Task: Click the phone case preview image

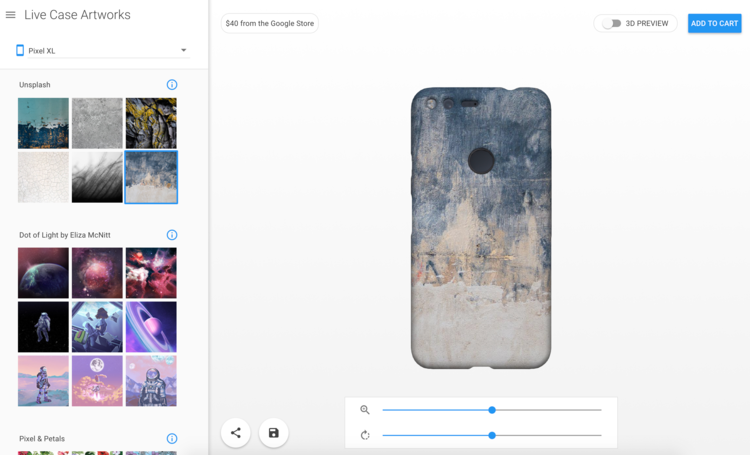Action: point(481,228)
